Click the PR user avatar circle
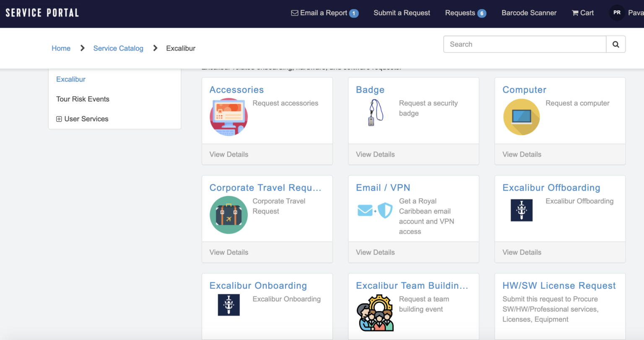 [616, 13]
